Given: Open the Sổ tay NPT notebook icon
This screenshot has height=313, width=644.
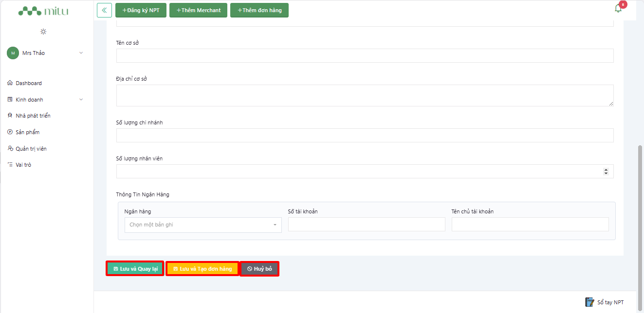Looking at the screenshot, I should [x=589, y=302].
